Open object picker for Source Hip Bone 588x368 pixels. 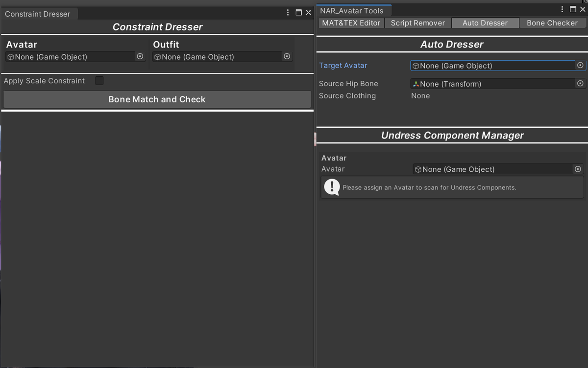[x=580, y=84]
